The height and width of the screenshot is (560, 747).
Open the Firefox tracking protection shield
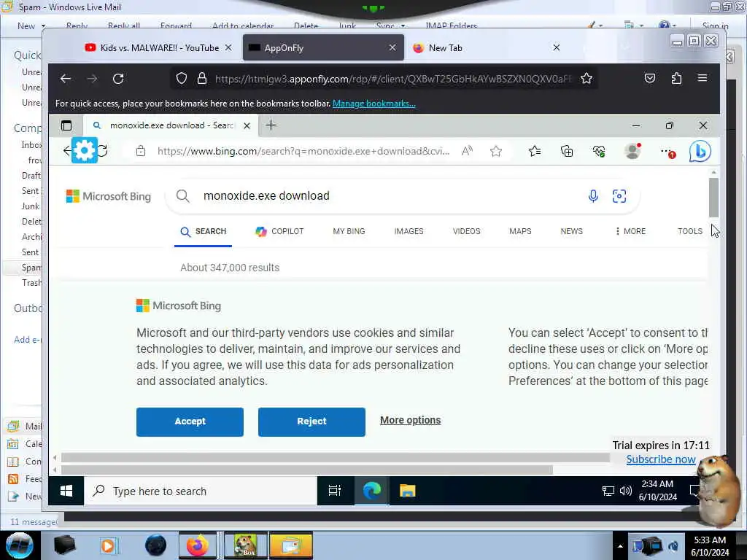coord(182,78)
